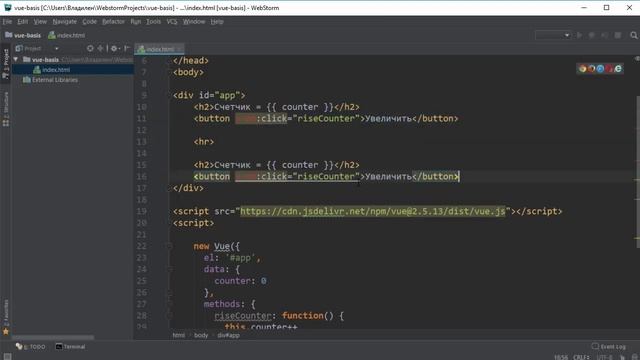Screen dimensions: 640x360
Task: Click the code inspection indicator at editor corner
Action: (637, 59)
